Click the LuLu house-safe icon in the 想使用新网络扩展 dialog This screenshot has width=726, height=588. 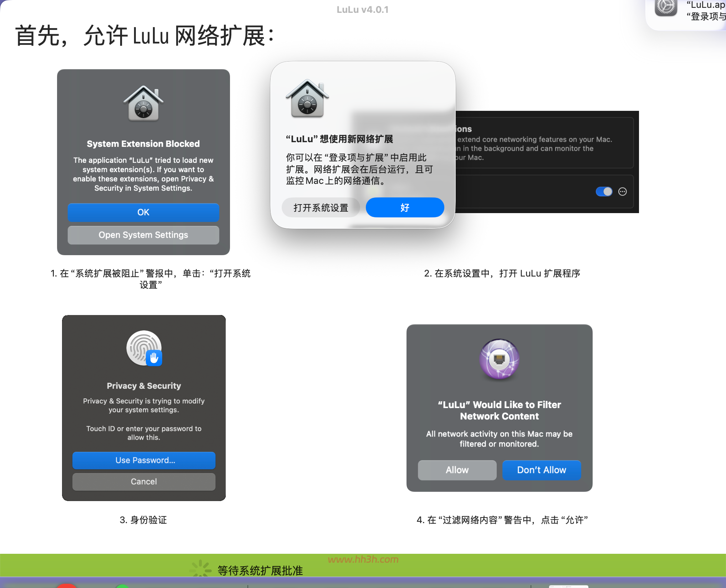307,98
